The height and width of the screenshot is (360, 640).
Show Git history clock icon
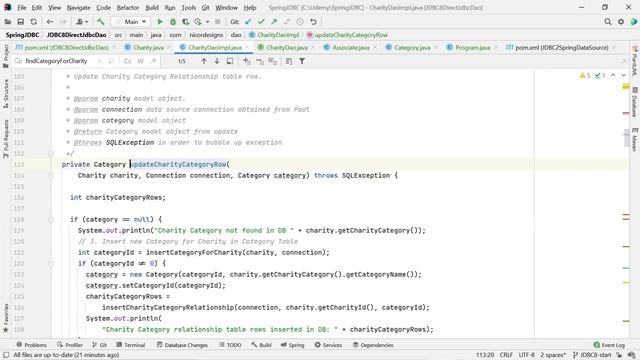tap(300, 22)
